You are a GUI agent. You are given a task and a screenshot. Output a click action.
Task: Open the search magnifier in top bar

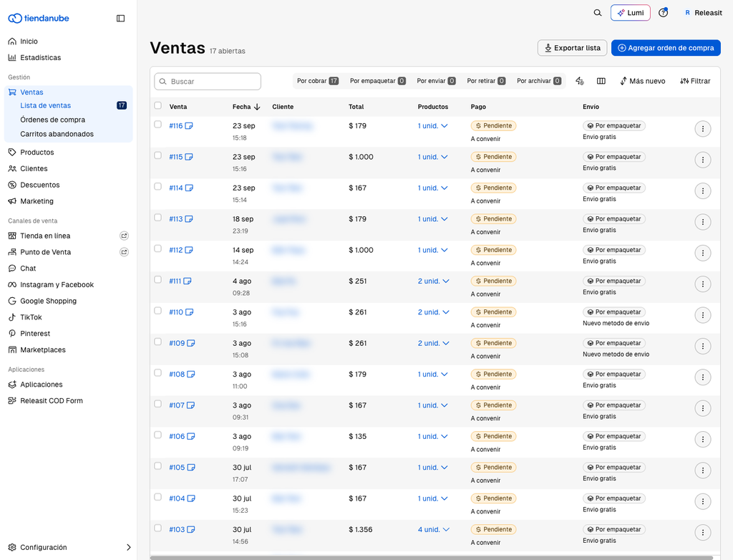point(598,13)
